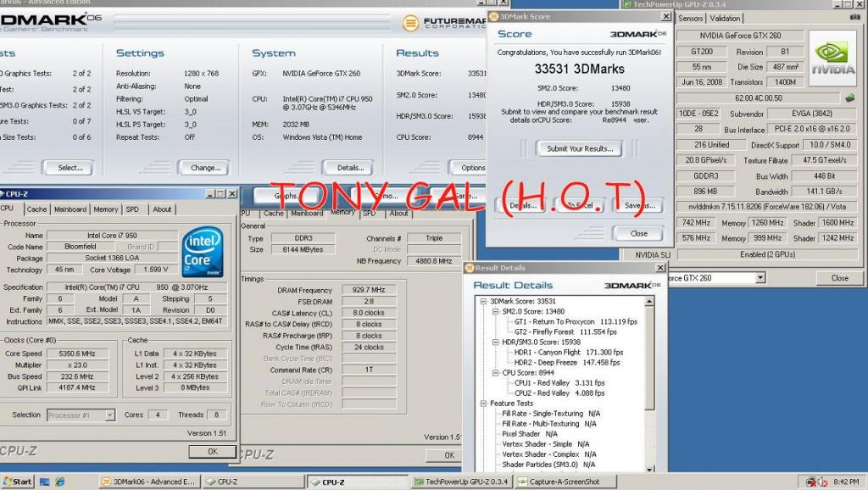The height and width of the screenshot is (490, 868).
Task: Select the HDR2 - Deep Freeze row
Action: pos(567,363)
